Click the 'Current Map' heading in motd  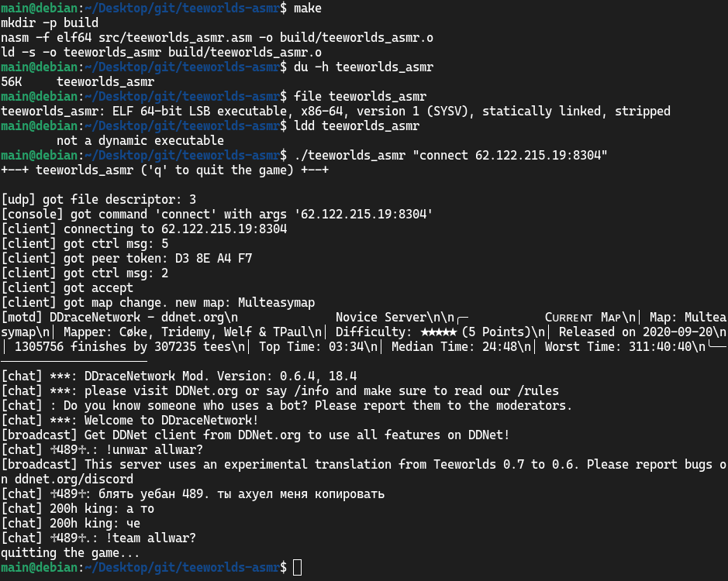click(x=583, y=318)
